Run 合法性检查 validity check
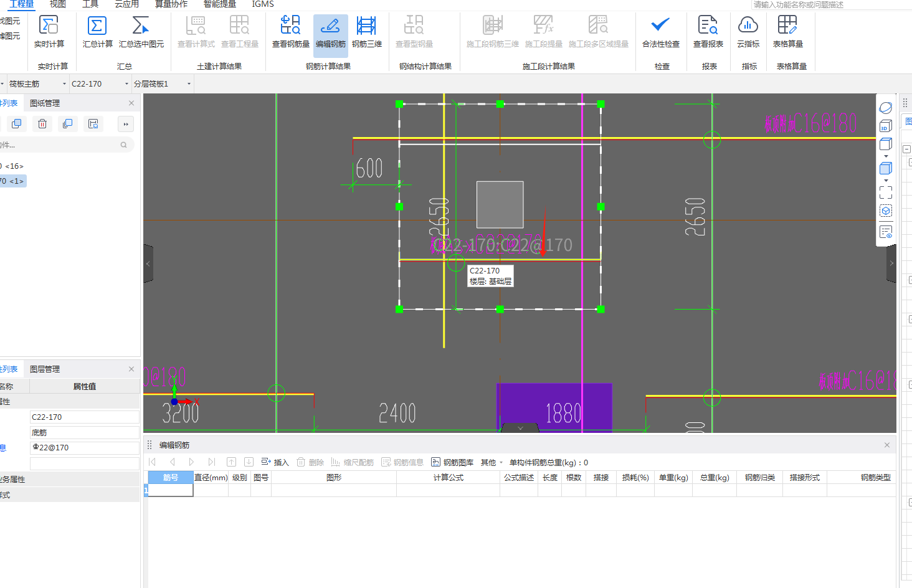This screenshot has width=912, height=588. click(660, 31)
